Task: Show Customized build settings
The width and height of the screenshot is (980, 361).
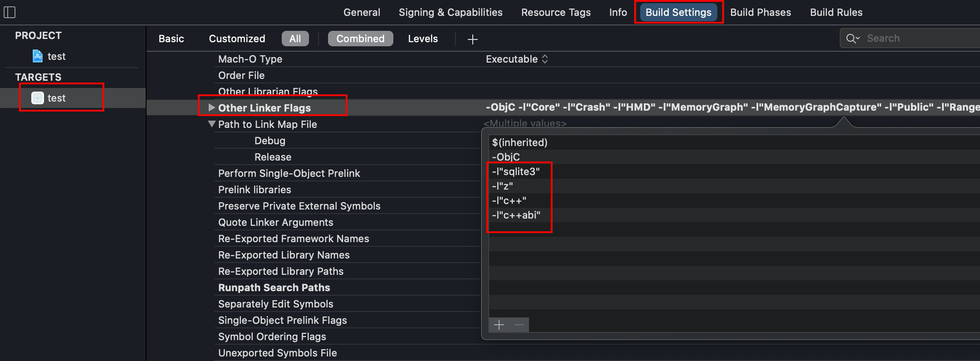Action: pos(237,39)
